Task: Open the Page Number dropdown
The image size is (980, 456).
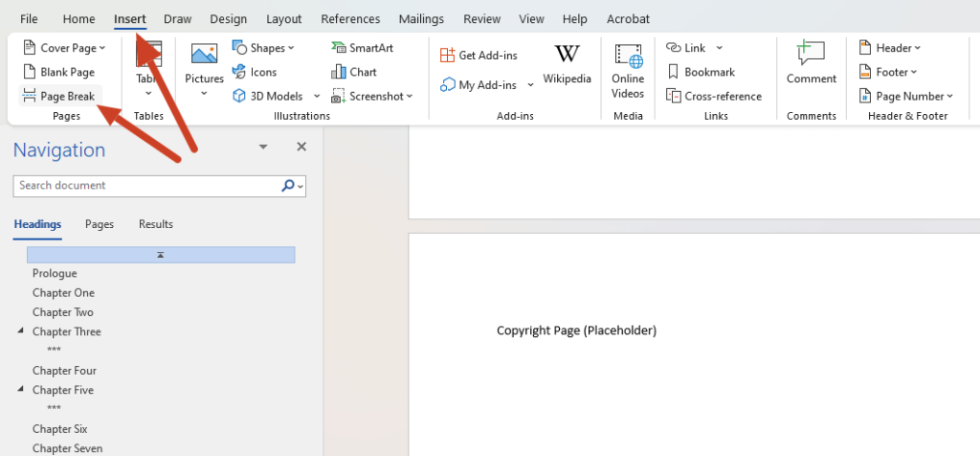Action: point(905,96)
